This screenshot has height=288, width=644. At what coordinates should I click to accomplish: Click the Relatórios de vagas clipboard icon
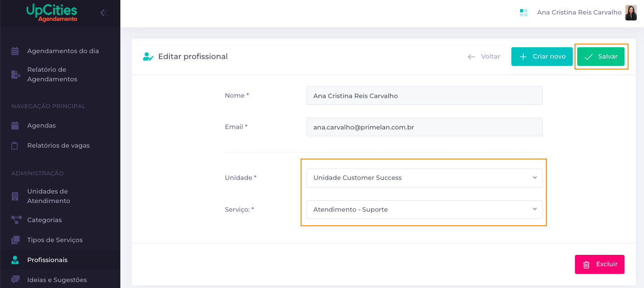pyautogui.click(x=15, y=145)
